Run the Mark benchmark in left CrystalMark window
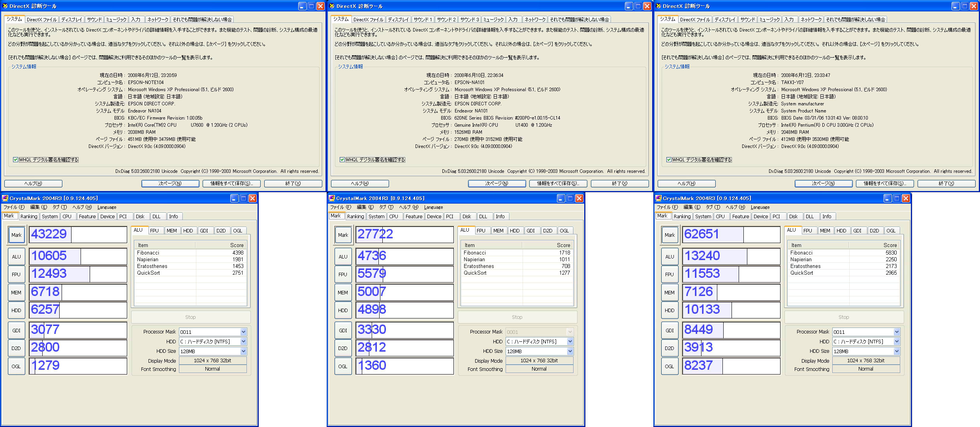 click(x=16, y=235)
